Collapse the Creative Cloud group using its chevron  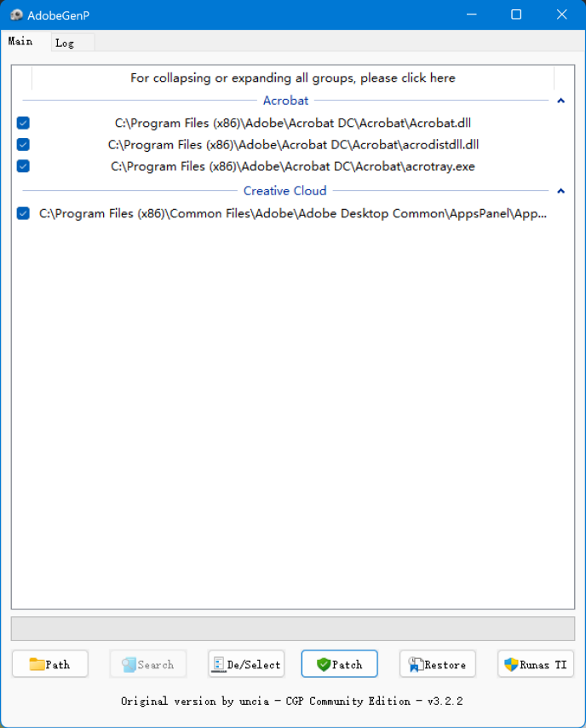tap(560, 191)
